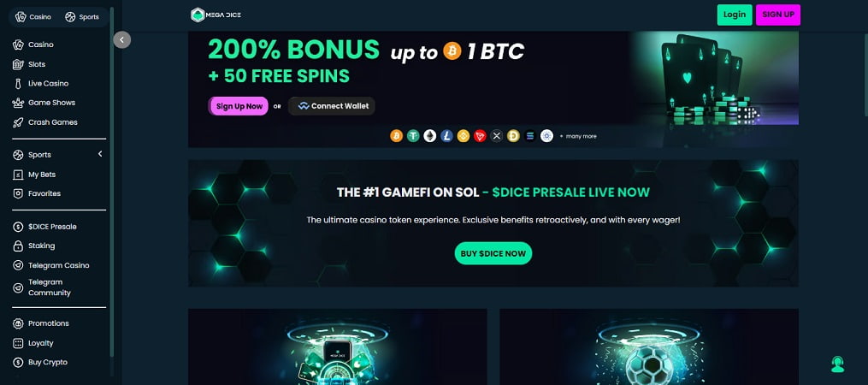868x385 pixels.
Task: Click the Connect Wallet button
Action: (332, 106)
